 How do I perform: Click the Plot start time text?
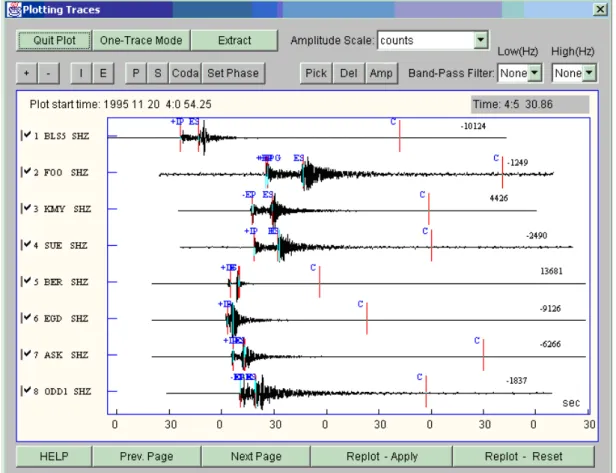point(121,104)
